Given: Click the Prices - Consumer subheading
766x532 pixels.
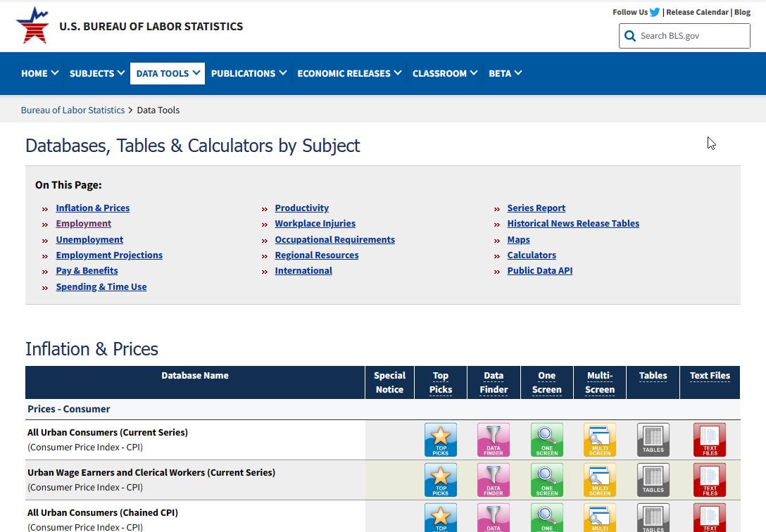Looking at the screenshot, I should pos(69,409).
